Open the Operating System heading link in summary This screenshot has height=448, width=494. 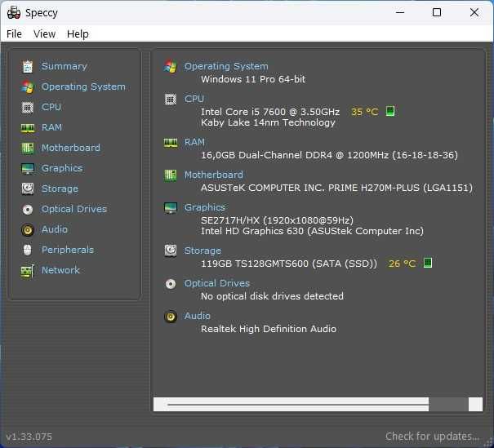(x=226, y=66)
